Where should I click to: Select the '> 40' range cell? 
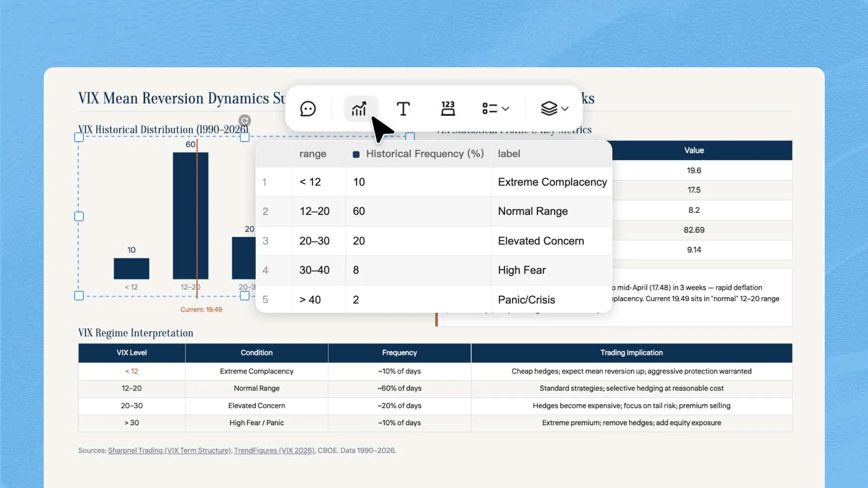coord(318,300)
